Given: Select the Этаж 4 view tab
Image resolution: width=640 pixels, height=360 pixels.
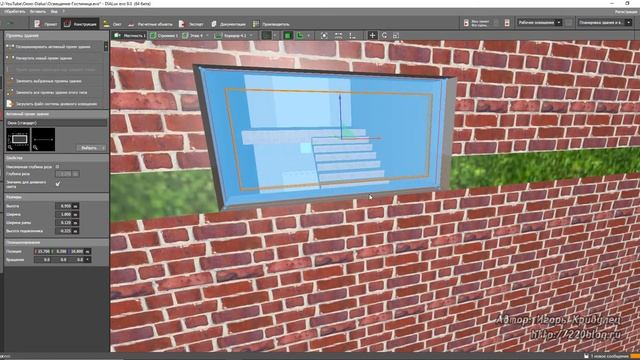Looking at the screenshot, I should [x=193, y=36].
